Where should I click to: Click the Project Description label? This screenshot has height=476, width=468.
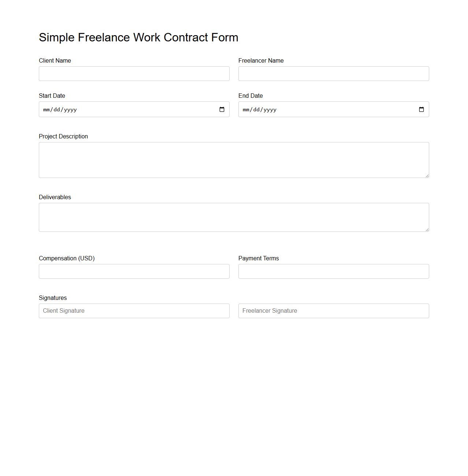(x=63, y=136)
